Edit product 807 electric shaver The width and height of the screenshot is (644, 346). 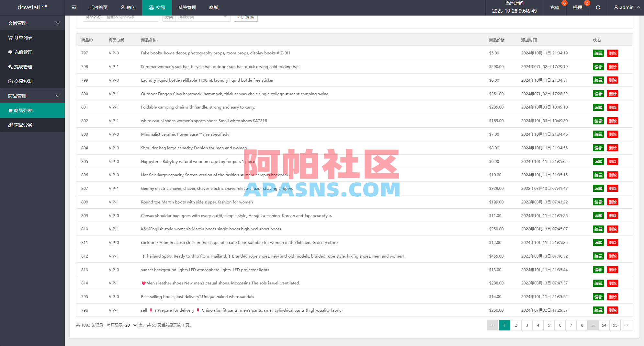(x=598, y=188)
